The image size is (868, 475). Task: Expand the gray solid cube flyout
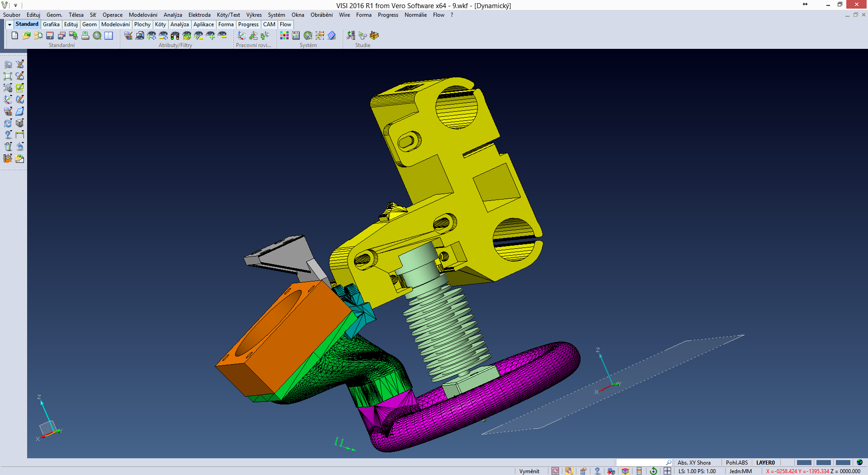point(20,123)
